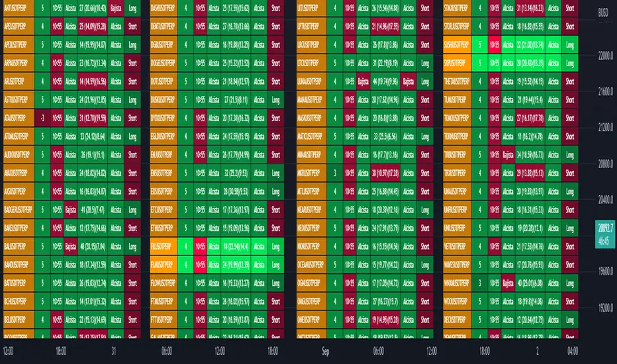Click the '04:00' label on time axis

573,351
